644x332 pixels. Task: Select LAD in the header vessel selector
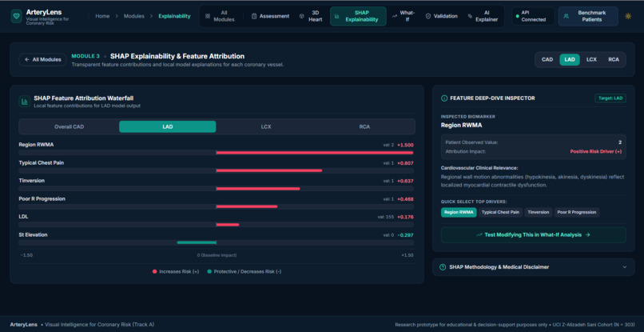click(x=570, y=60)
